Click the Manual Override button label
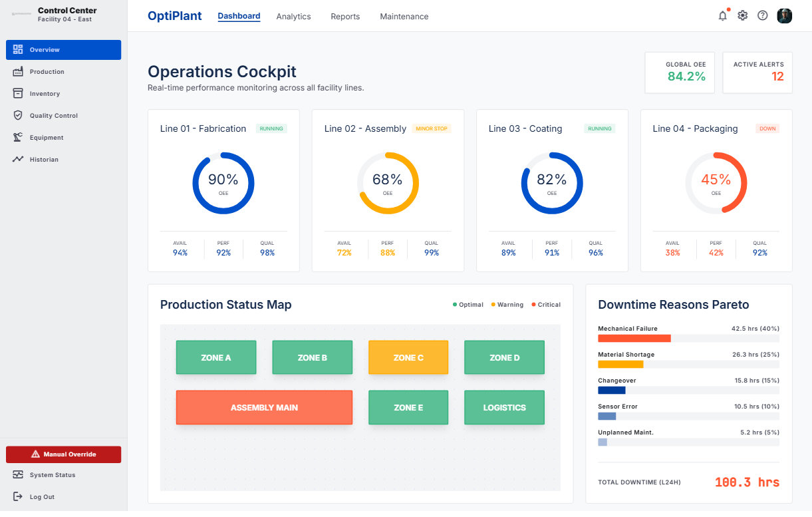The image size is (812, 517). [x=70, y=454]
